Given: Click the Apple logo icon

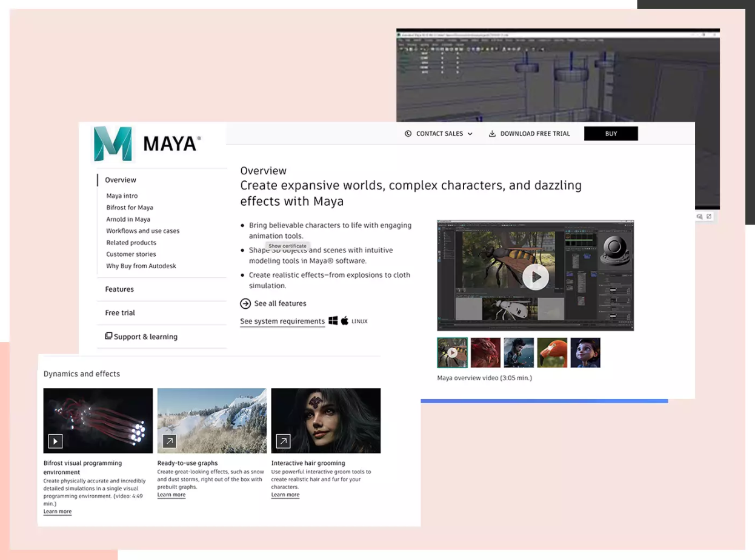Looking at the screenshot, I should pos(345,321).
